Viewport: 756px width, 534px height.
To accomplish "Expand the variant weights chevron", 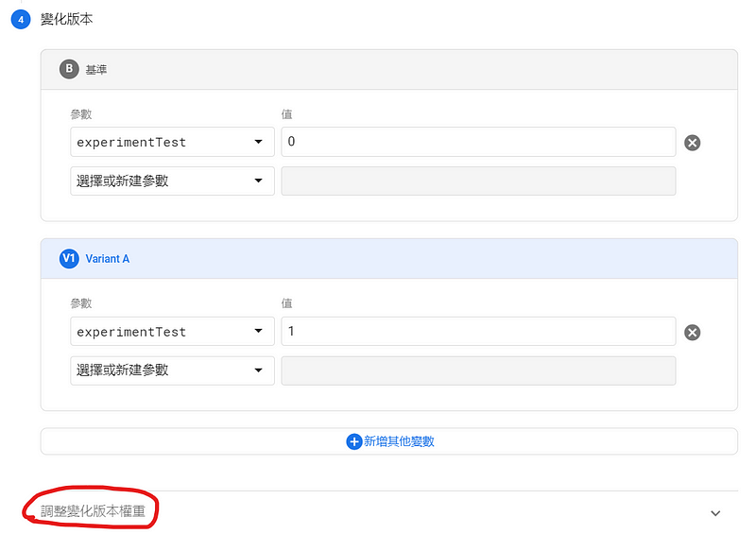I will coord(715,513).
